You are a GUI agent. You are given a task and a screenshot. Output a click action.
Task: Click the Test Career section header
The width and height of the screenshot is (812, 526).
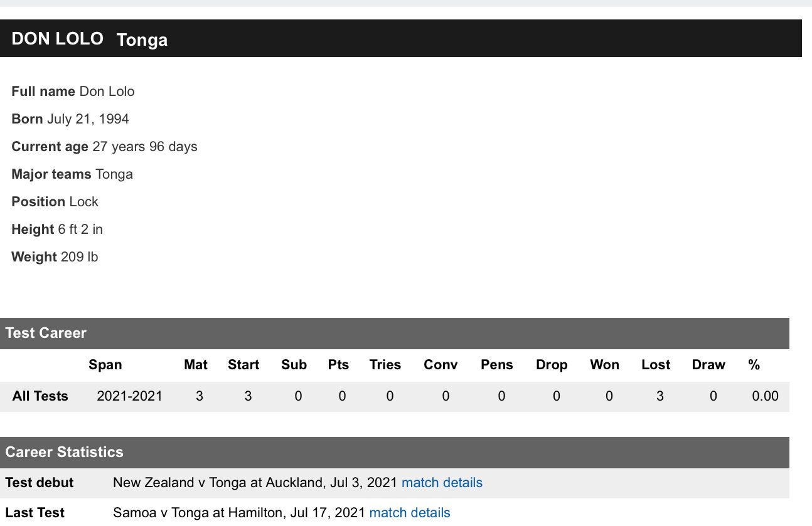(46, 333)
